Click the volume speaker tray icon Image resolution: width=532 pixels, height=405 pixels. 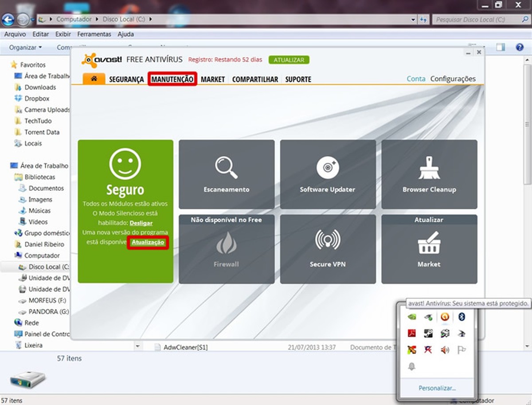click(x=445, y=350)
